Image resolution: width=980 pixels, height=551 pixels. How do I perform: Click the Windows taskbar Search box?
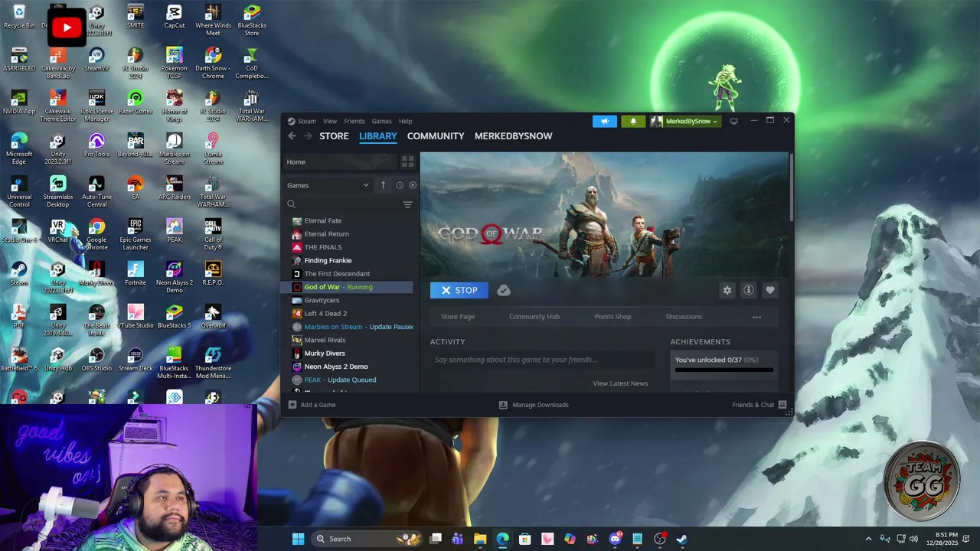367,539
